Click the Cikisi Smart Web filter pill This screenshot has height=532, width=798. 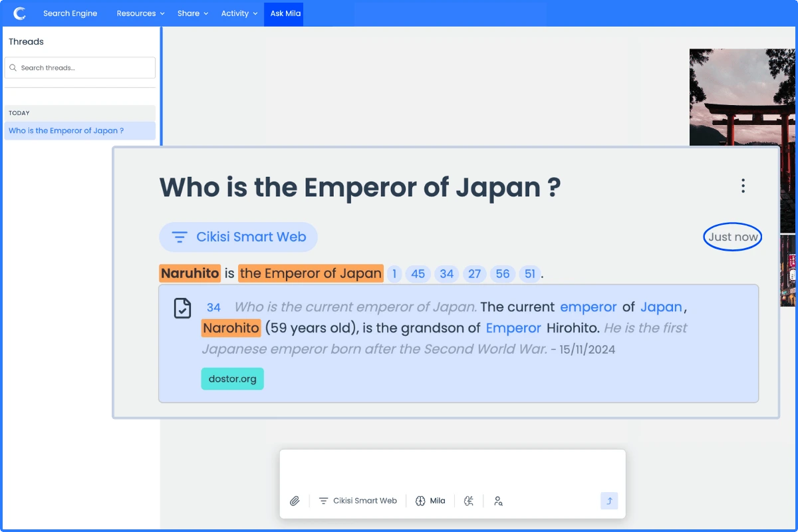238,237
